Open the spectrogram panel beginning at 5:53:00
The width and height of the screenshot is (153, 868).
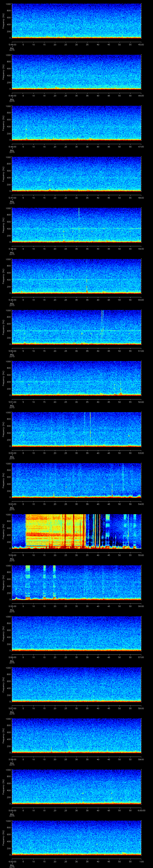tap(76, 480)
